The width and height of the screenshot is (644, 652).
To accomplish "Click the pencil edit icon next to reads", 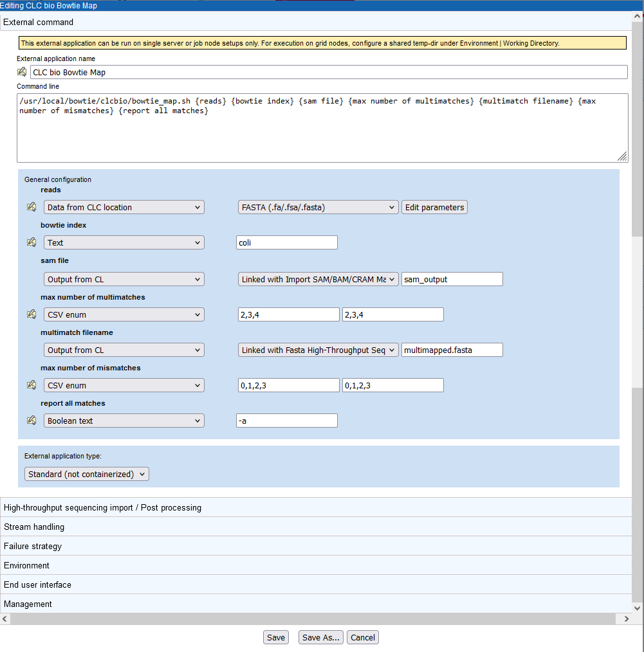I will point(31,206).
